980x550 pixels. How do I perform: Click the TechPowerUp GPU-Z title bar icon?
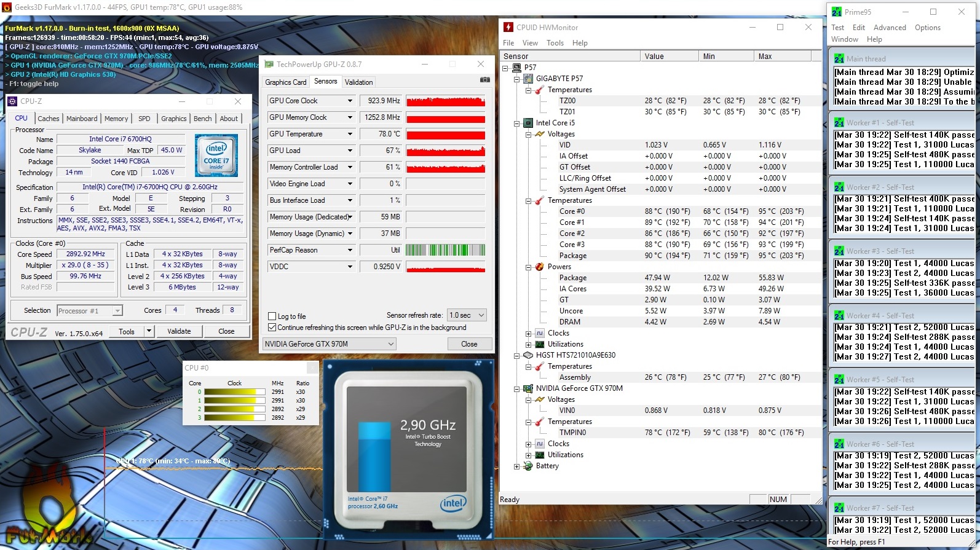click(269, 64)
